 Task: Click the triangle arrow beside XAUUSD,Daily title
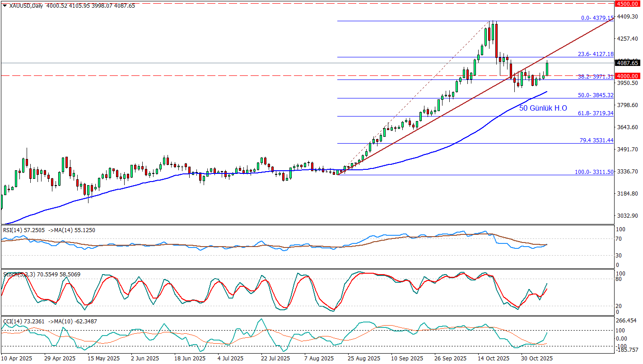click(5, 5)
